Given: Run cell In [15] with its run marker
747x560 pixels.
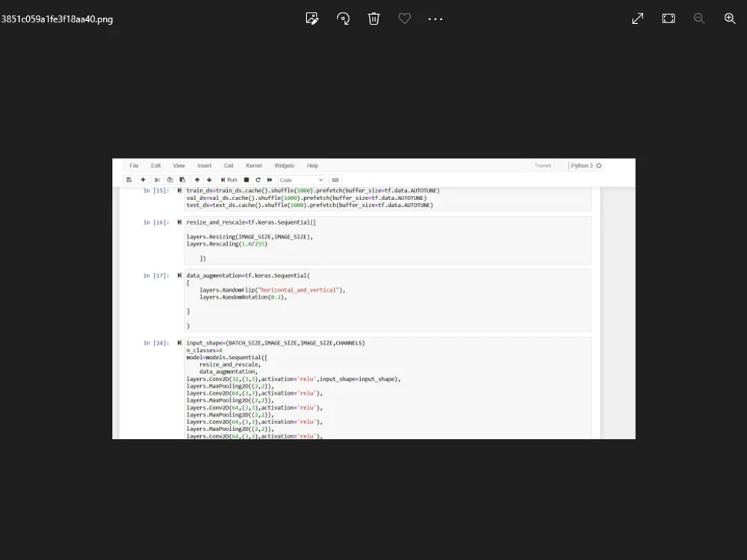Looking at the screenshot, I should 179,190.
